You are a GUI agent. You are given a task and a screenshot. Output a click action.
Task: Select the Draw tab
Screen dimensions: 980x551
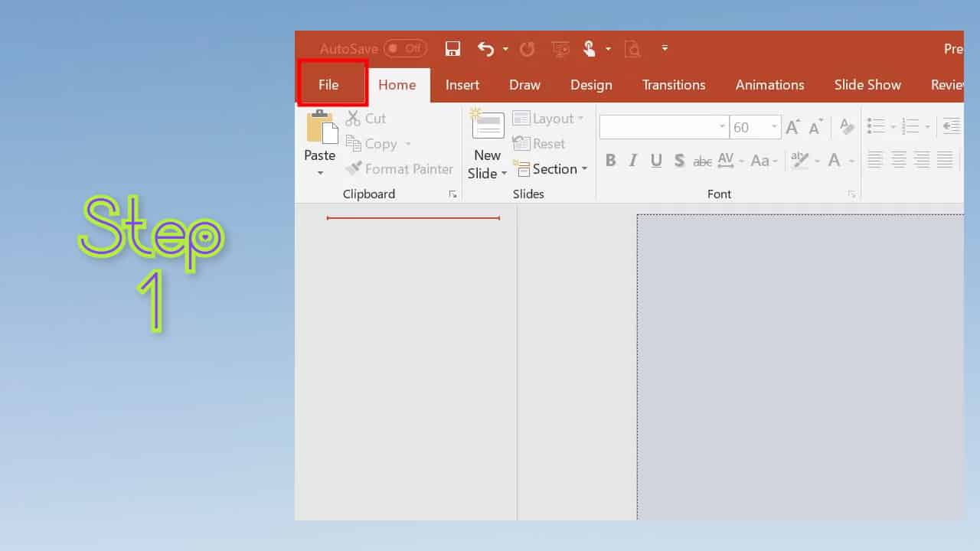pyautogui.click(x=524, y=85)
